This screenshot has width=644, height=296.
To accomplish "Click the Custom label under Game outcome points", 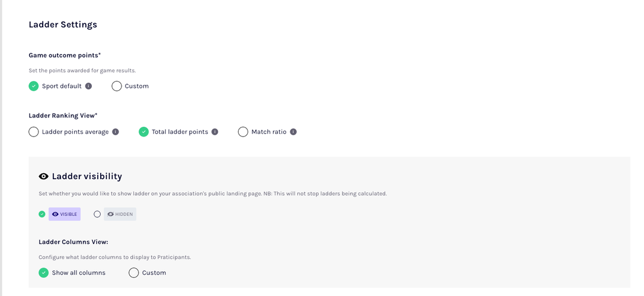I will point(137,86).
